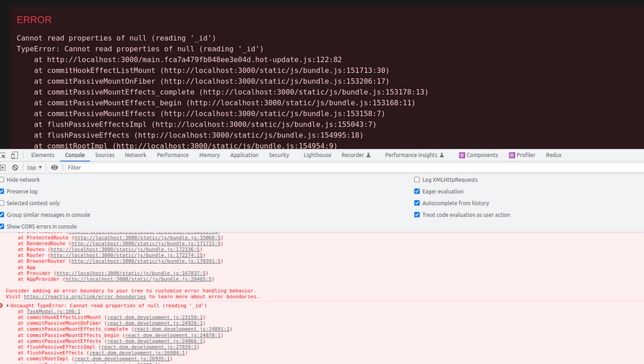Disable Eager evaluation checkbox
The width and height of the screenshot is (644, 364).
tap(417, 192)
